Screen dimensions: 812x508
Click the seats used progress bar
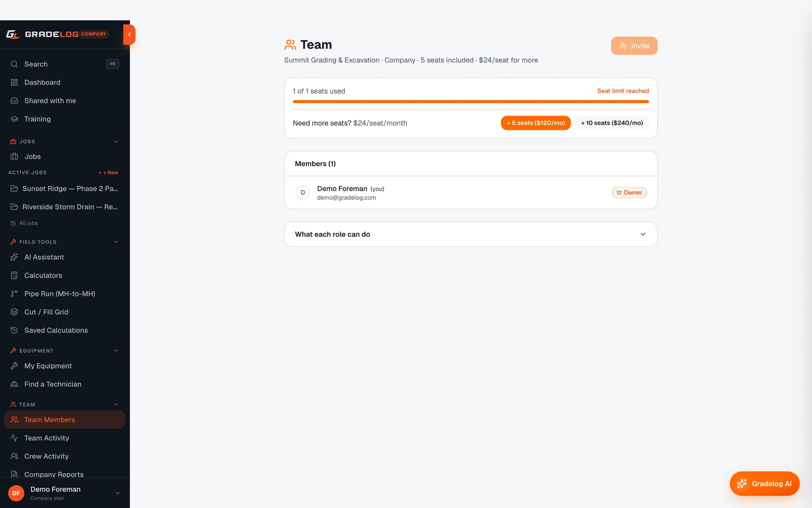click(x=470, y=102)
